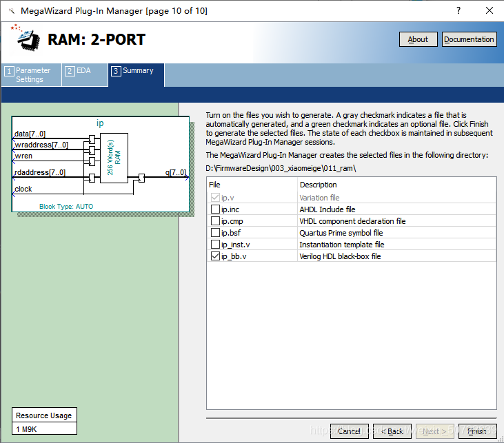The height and width of the screenshot is (443, 504).
Task: Select the 'Verilog HDL black-box file' description
Action: point(340,256)
